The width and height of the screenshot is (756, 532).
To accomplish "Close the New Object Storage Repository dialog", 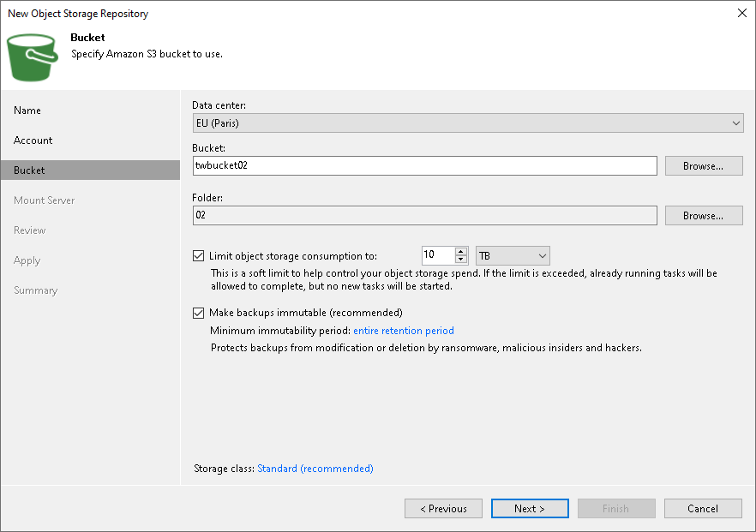I will click(742, 13).
